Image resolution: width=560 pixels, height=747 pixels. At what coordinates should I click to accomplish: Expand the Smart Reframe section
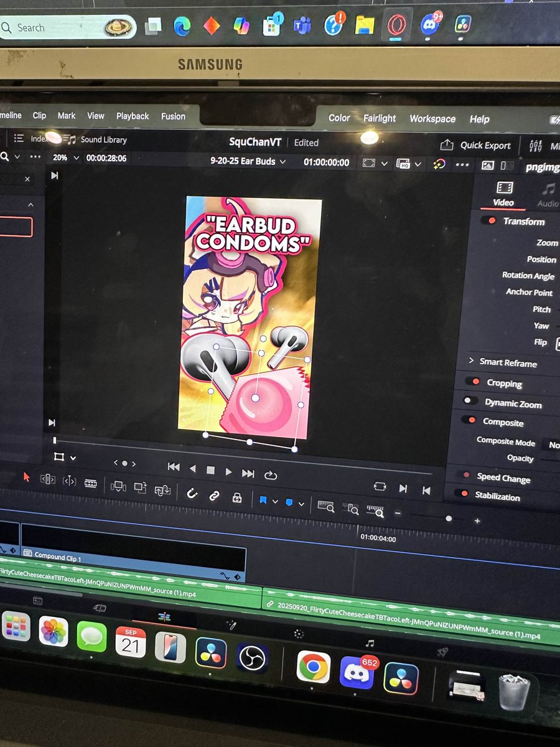[471, 360]
